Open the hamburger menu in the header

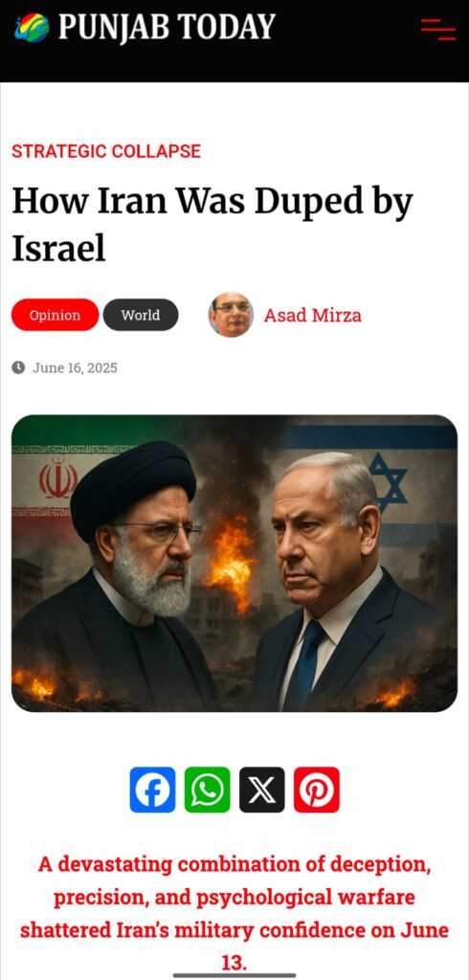click(437, 30)
